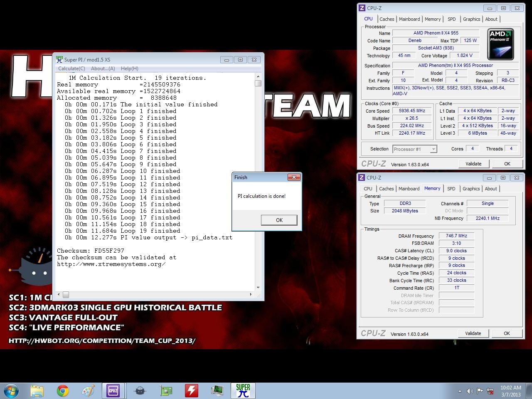
Task: Switch to About tab in upper CPU-Z
Action: point(491,19)
